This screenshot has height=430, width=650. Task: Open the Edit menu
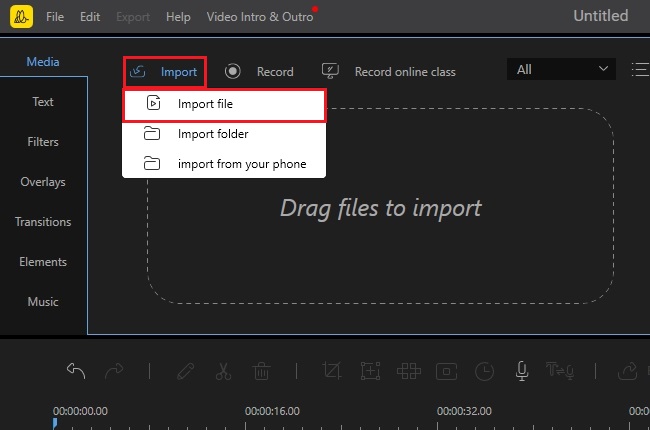tap(90, 17)
